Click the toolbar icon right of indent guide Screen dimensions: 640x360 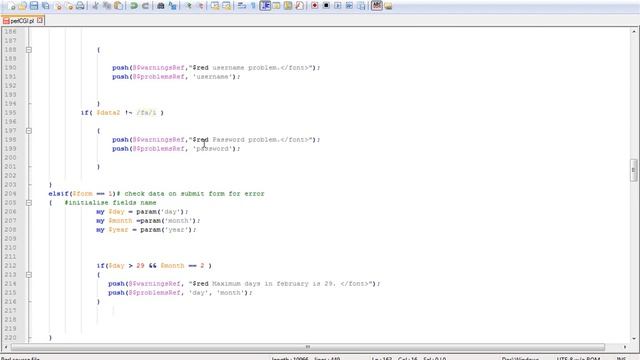276,6
